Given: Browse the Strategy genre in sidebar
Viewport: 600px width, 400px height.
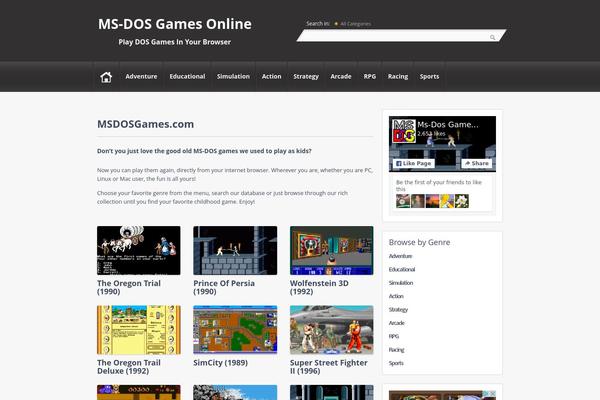Looking at the screenshot, I should (x=398, y=310).
